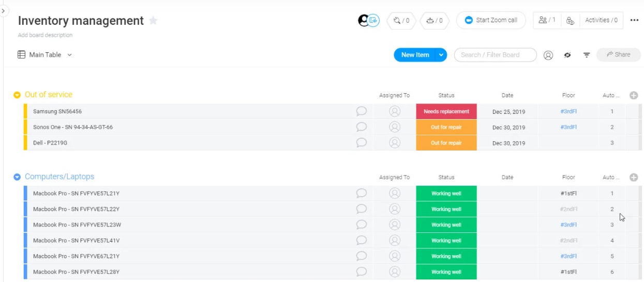Image resolution: width=644 pixels, height=282 pixels.
Task: Assign a person to Macbook Pro FVFYVE57L28Y
Action: 395,272
